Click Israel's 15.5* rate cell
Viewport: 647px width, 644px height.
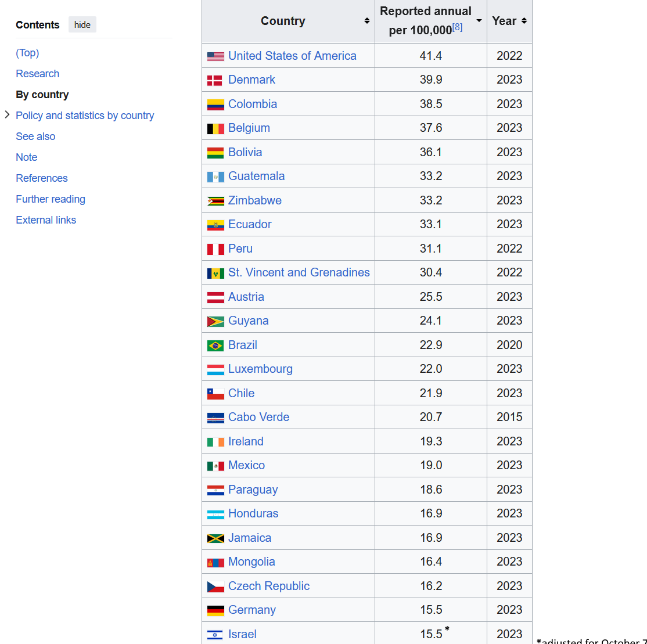pyautogui.click(x=431, y=634)
